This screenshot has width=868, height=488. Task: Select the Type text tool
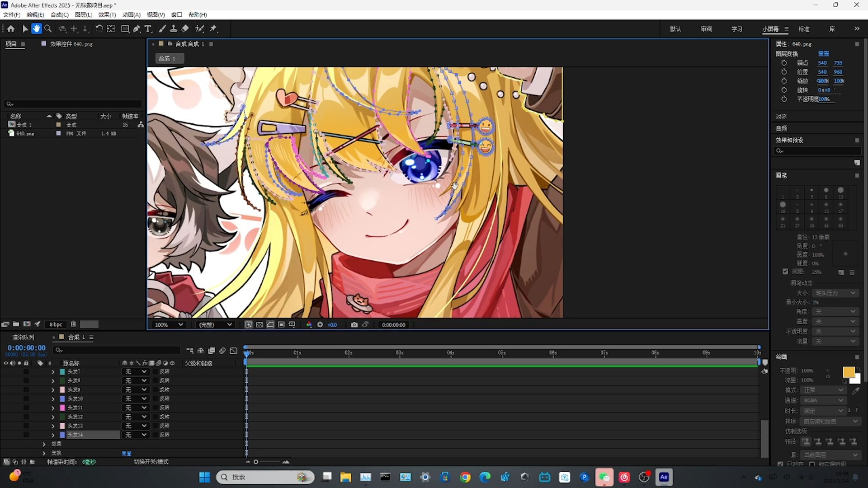tap(148, 28)
